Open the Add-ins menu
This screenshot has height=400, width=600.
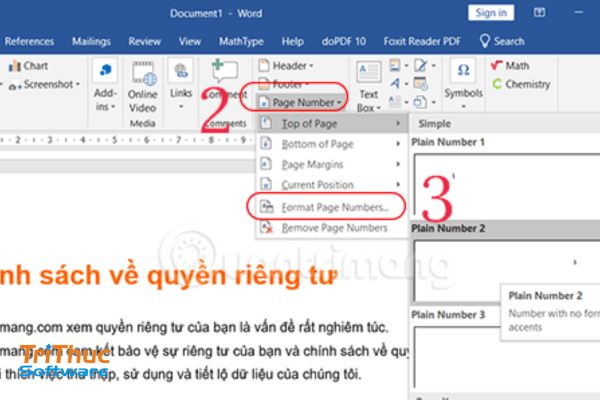105,86
